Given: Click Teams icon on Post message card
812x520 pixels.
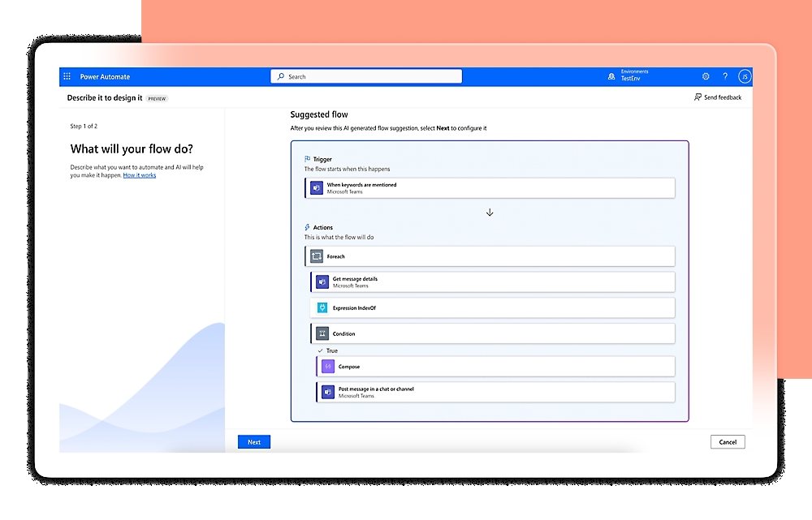Looking at the screenshot, I should click(x=328, y=392).
